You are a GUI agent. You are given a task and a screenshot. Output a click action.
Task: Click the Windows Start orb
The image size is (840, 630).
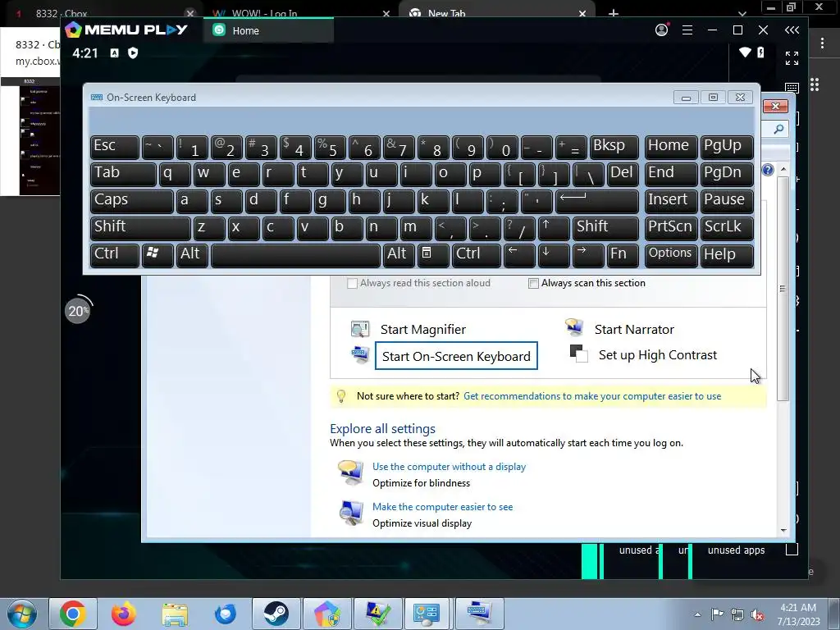click(x=21, y=614)
